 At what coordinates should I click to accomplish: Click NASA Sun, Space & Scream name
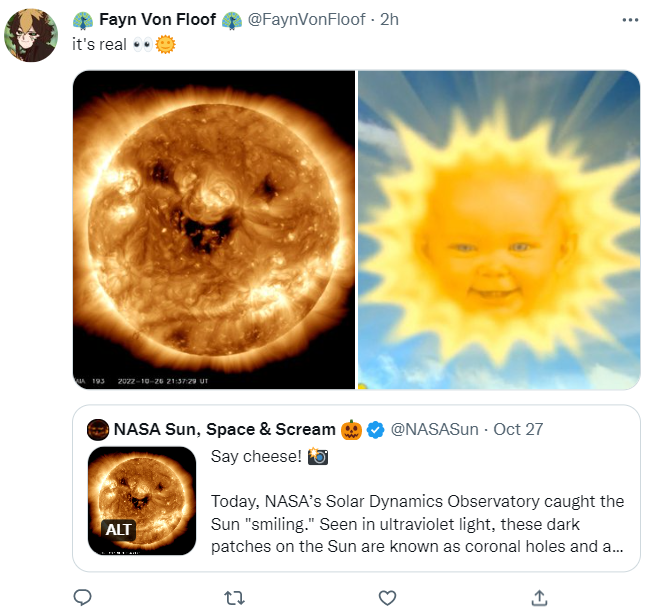tap(224, 430)
